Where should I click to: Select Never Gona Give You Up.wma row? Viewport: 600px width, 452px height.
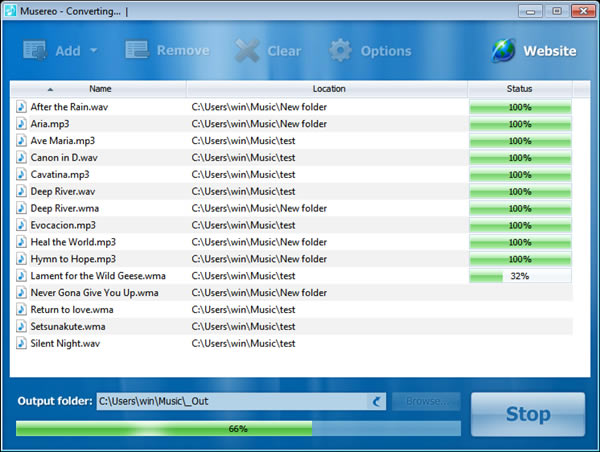tap(94, 293)
